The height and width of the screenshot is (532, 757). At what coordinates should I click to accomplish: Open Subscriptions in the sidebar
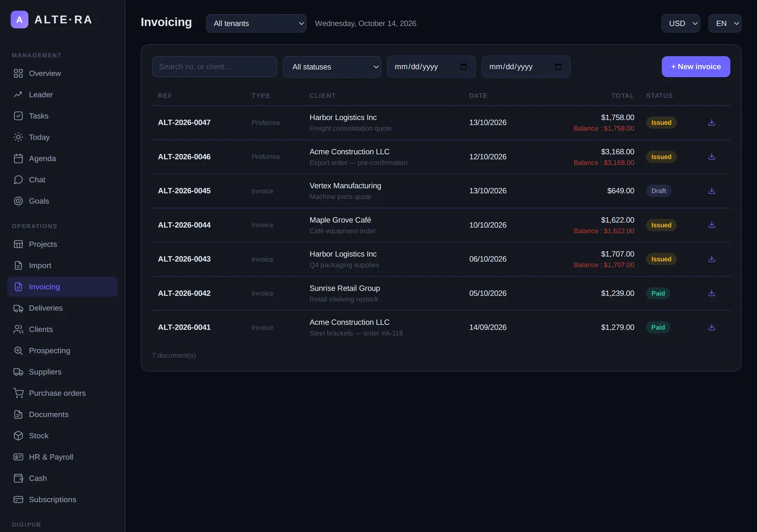tap(62, 499)
